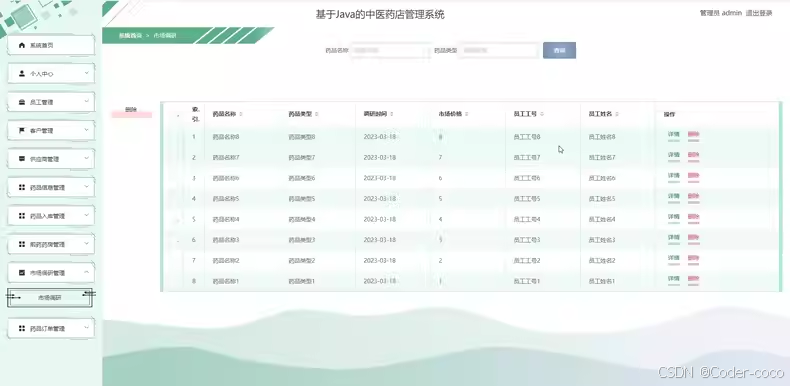Sort table by 员工工号 column arrows
790x386 pixels.
[542, 114]
